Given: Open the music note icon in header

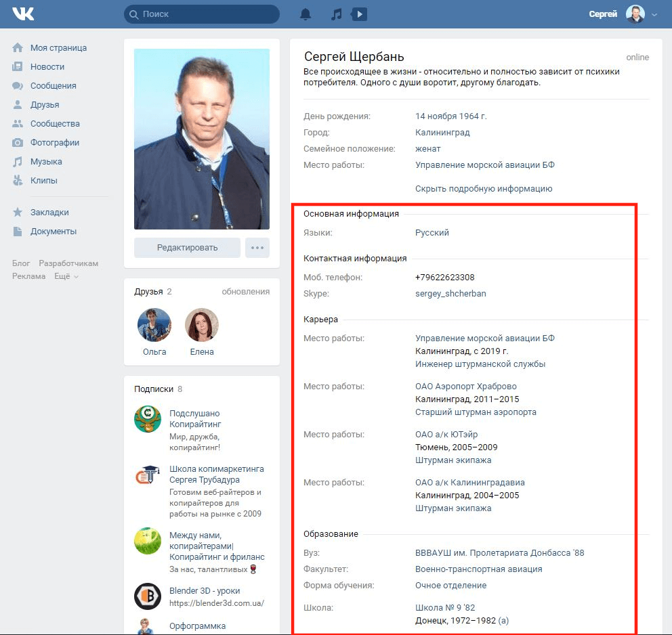Looking at the screenshot, I should coord(336,14).
